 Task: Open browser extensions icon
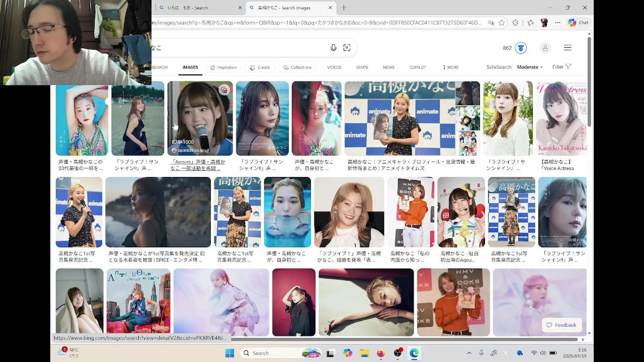coord(515,23)
